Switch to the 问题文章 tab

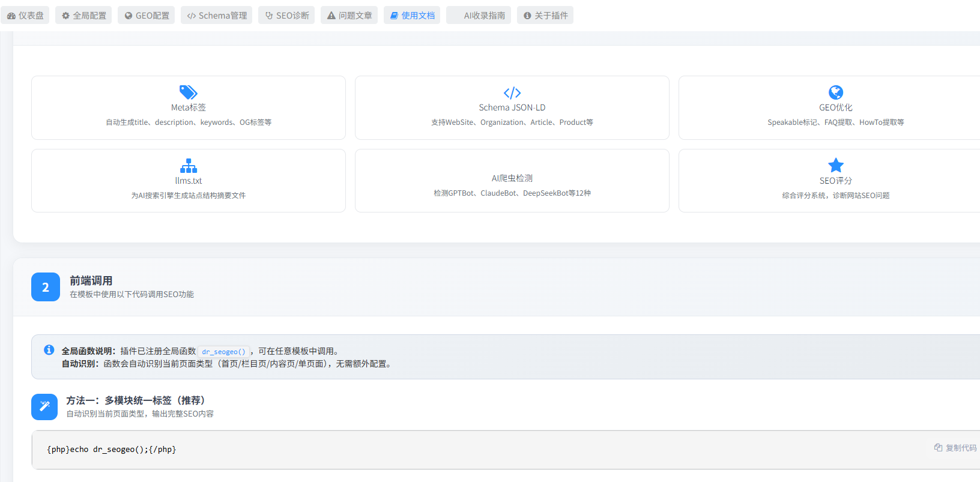[349, 16]
